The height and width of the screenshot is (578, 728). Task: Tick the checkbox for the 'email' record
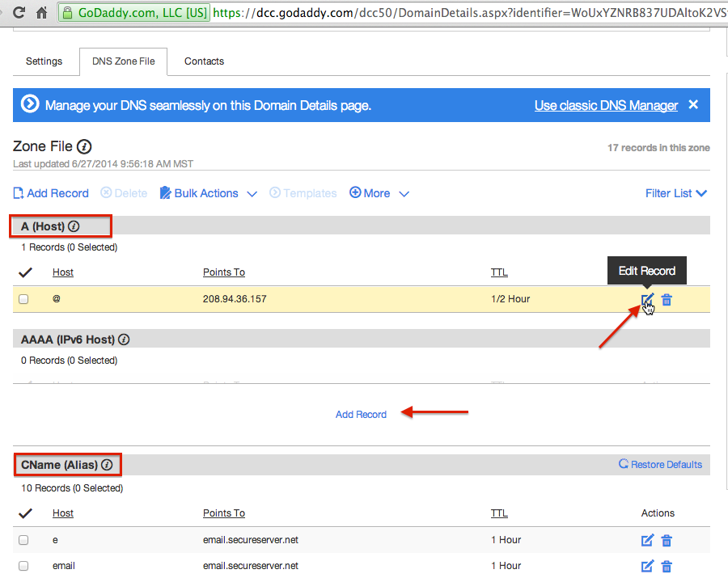pos(23,566)
